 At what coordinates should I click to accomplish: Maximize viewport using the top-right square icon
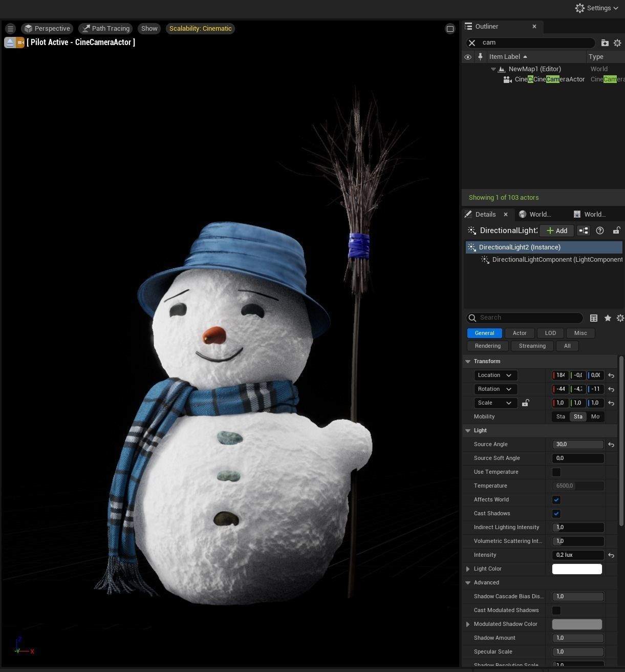tap(450, 29)
